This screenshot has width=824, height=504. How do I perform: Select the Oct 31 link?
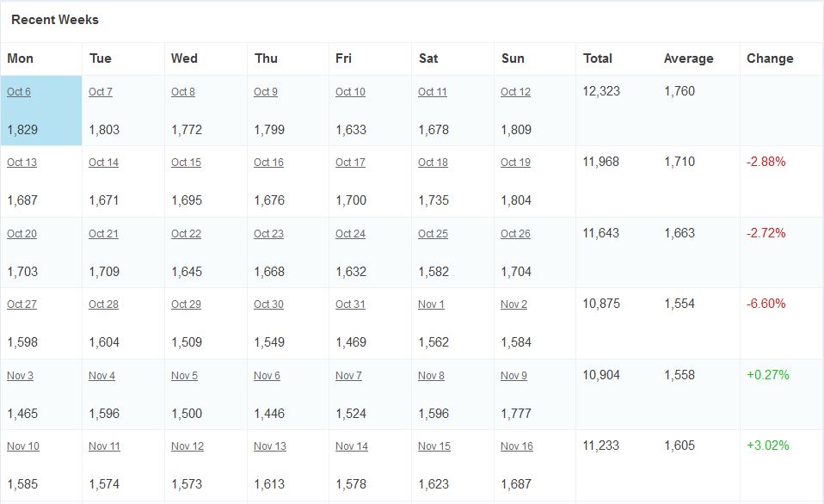(x=350, y=304)
